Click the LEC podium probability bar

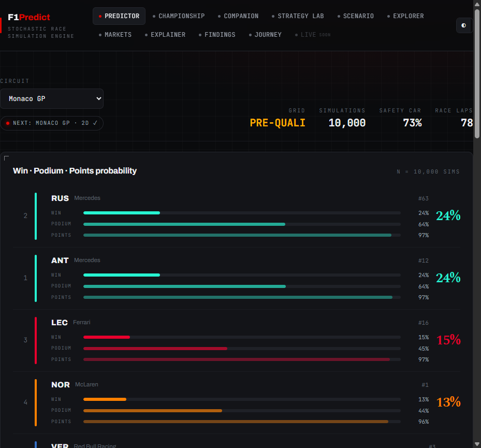[242, 349]
